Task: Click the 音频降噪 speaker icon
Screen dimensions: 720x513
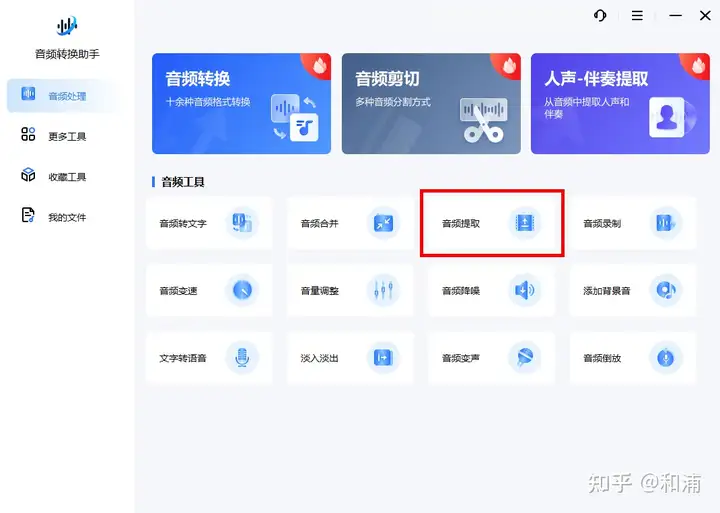Action: [525, 290]
